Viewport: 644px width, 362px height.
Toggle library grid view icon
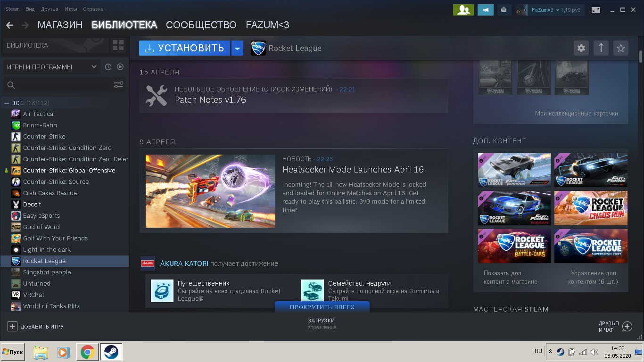(x=118, y=45)
